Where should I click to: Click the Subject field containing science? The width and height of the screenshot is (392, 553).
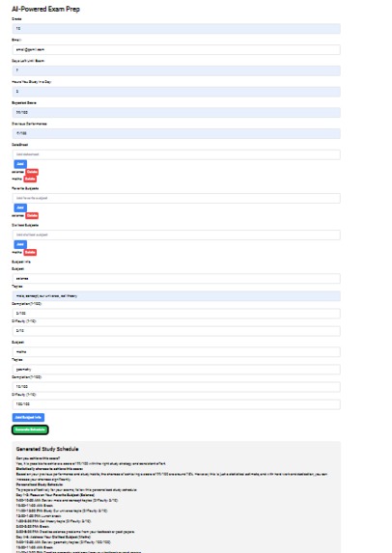176,279
